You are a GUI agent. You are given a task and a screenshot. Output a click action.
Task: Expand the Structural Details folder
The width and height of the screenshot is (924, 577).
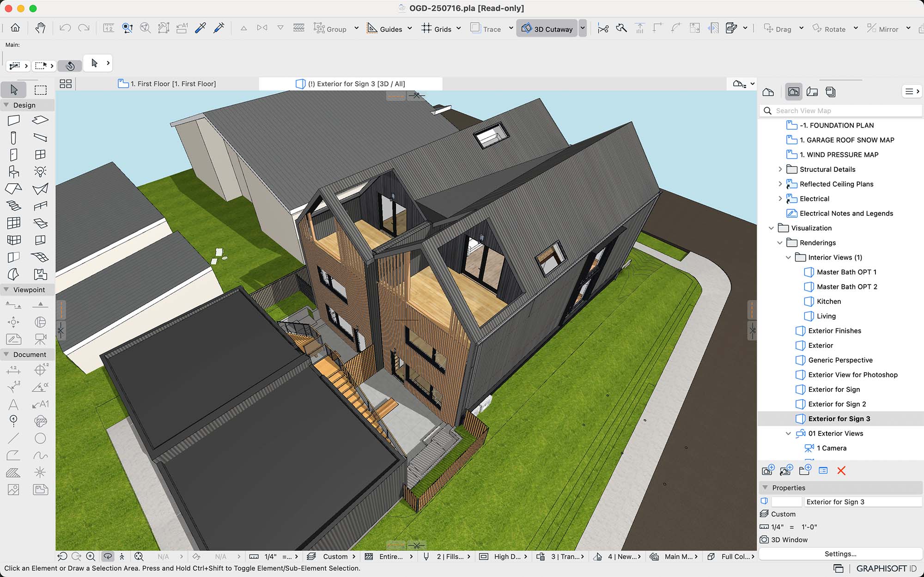pyautogui.click(x=781, y=169)
